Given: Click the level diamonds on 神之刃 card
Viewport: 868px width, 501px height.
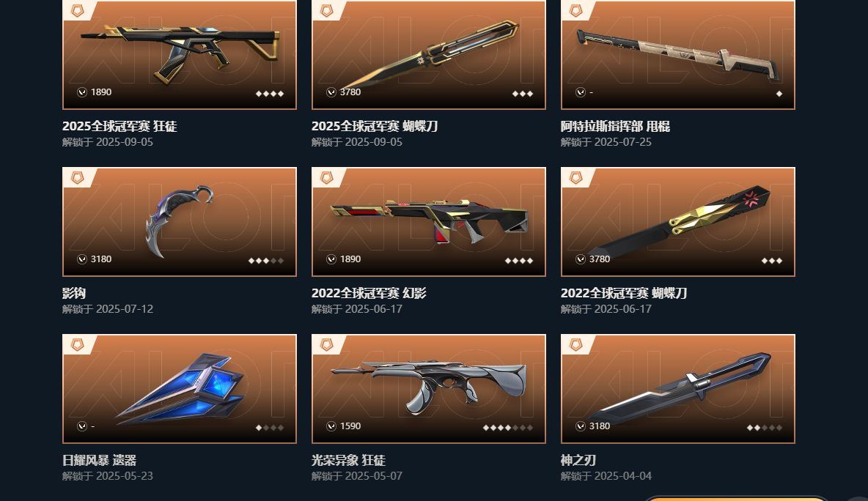Looking at the screenshot, I should [x=765, y=428].
